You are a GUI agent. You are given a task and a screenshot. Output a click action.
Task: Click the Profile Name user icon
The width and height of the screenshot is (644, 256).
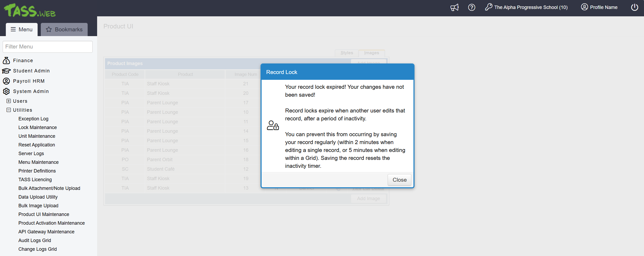pos(584,7)
